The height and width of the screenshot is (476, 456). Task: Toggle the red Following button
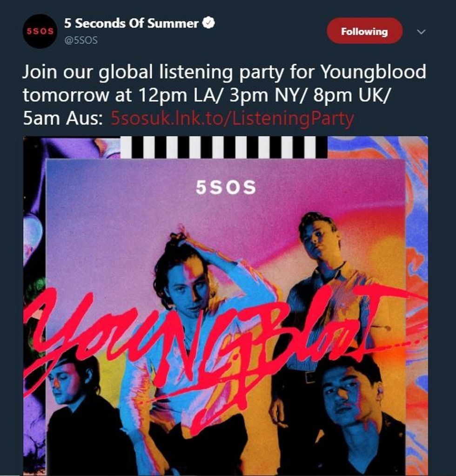coord(364,31)
